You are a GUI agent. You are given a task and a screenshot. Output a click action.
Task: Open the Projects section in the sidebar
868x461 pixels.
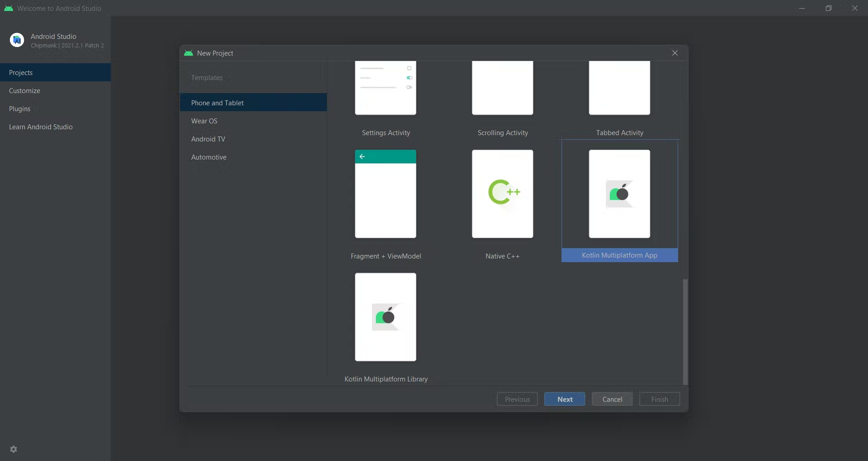[55, 72]
